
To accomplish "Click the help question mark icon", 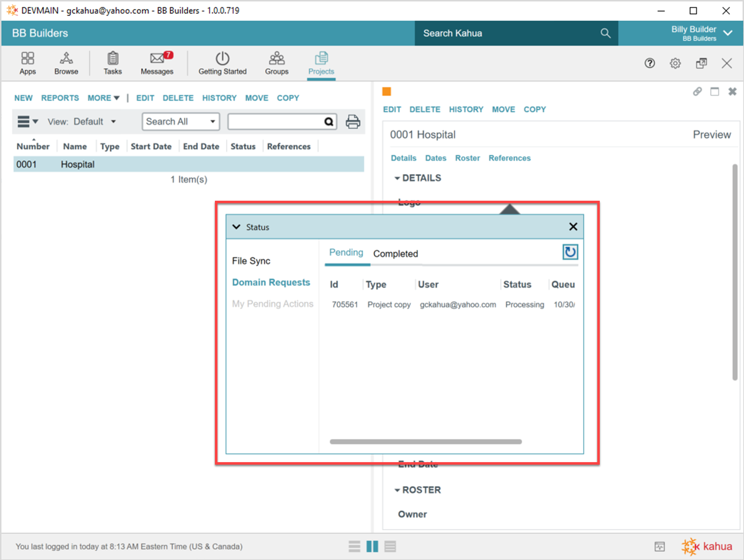I will coord(649,64).
